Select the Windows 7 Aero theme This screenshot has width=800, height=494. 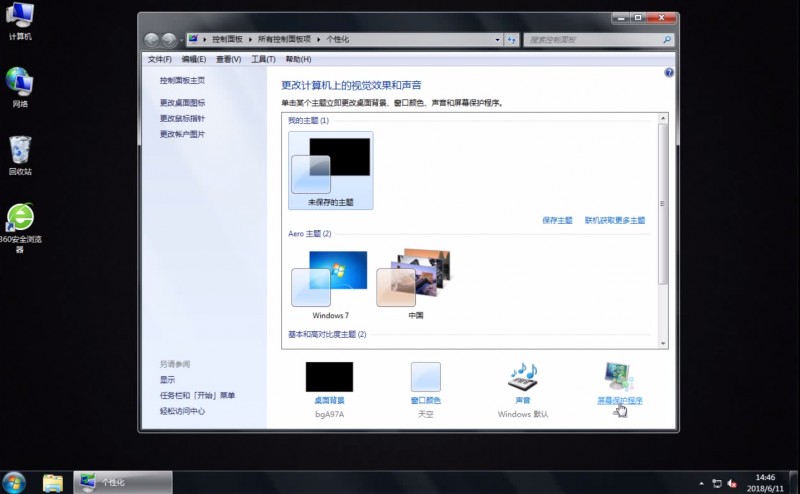(x=331, y=284)
